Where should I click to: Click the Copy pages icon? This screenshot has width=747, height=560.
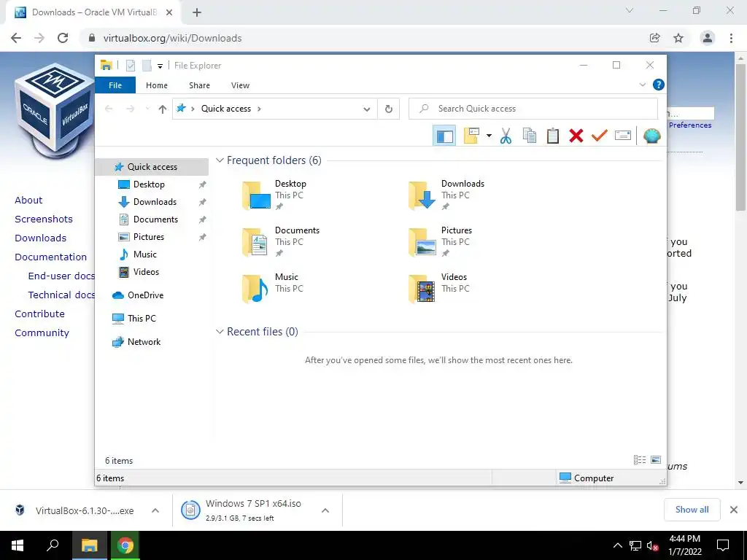coord(530,136)
